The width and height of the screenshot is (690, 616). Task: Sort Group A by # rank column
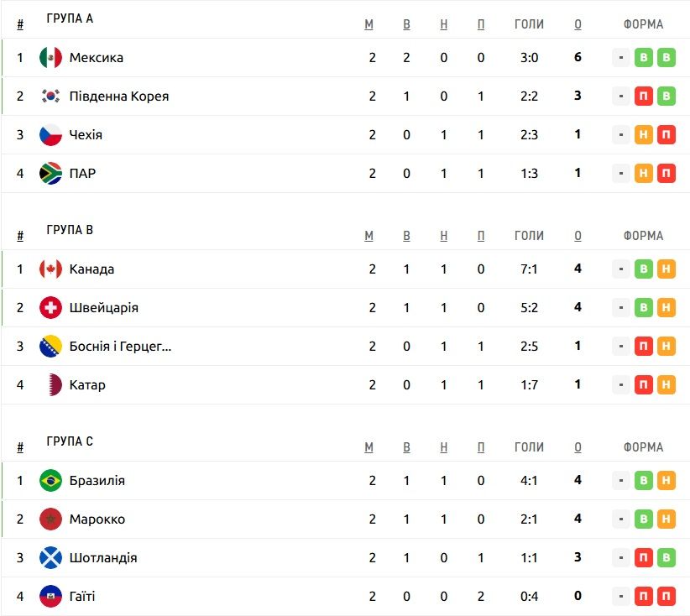point(20,24)
